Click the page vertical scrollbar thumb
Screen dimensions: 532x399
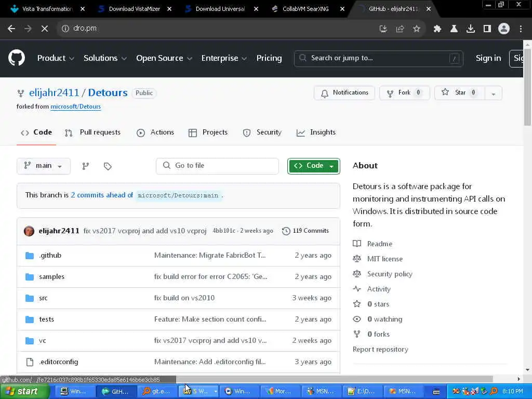pyautogui.click(x=527, y=87)
